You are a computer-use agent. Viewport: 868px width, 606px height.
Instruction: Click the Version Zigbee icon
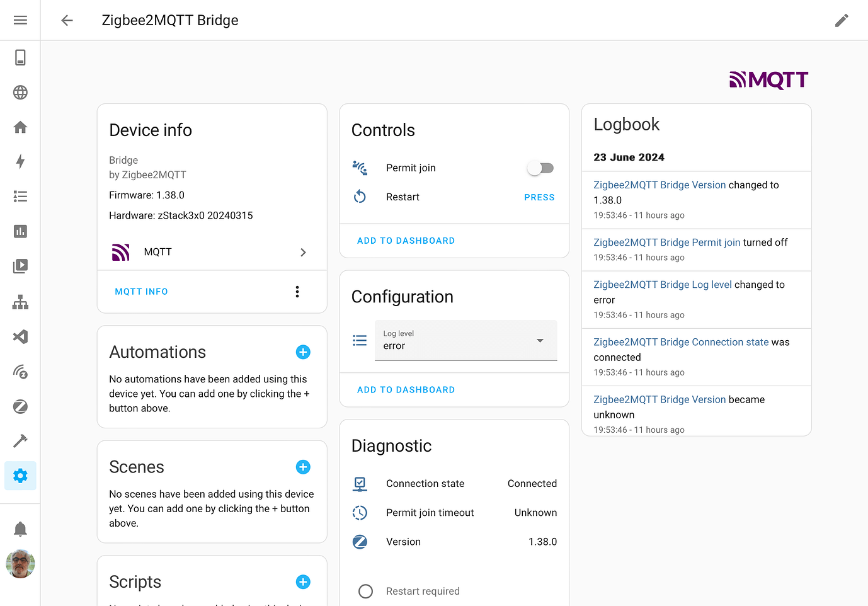coord(360,542)
